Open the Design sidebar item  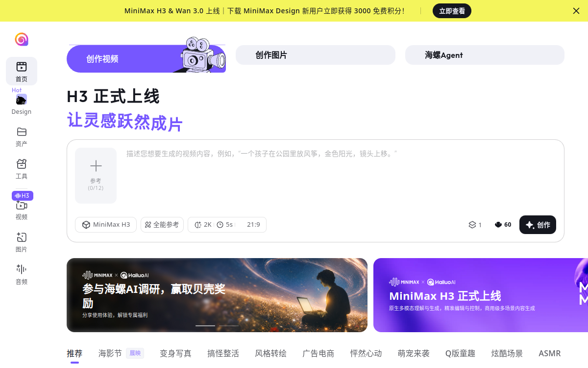pyautogui.click(x=22, y=104)
